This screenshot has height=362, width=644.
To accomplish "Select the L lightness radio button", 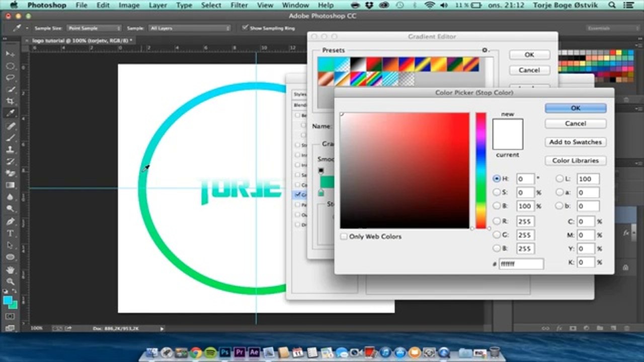I will [559, 178].
